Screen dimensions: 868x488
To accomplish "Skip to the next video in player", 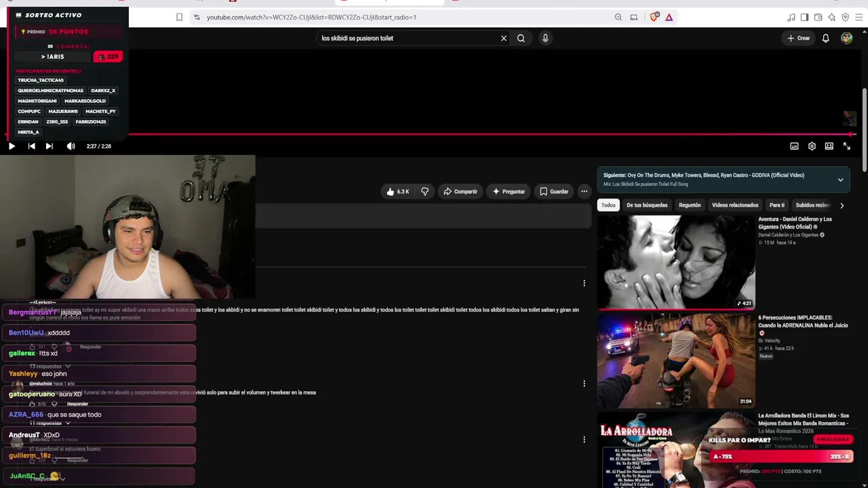I will 49,146.
